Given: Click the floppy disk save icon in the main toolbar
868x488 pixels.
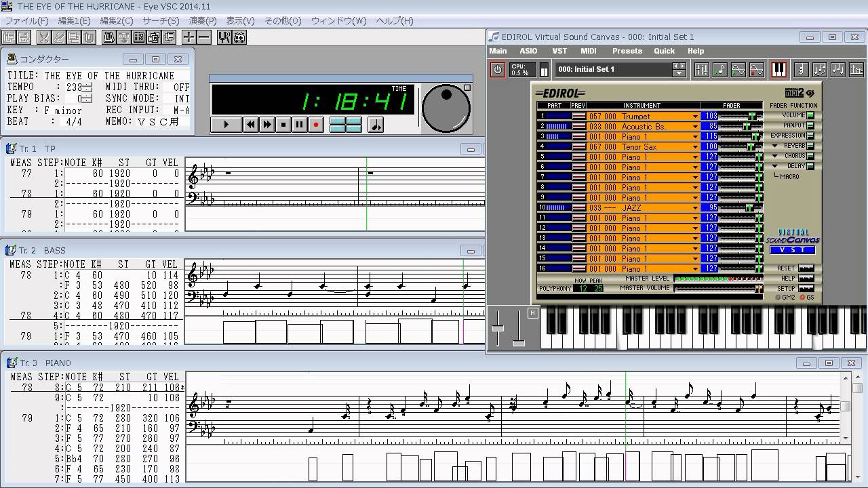Looking at the screenshot, I should [24, 37].
